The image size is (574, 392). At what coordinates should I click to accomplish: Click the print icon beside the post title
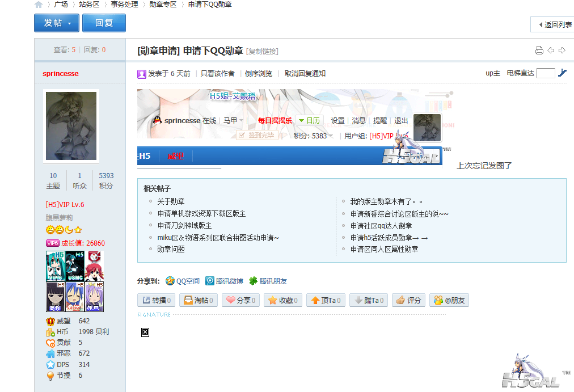pyautogui.click(x=539, y=50)
